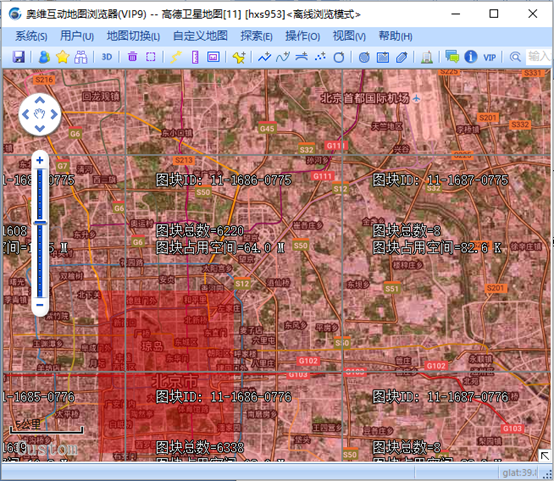The height and width of the screenshot is (481, 554).
Task: Click the VIP toolbar button
Action: pyautogui.click(x=489, y=57)
